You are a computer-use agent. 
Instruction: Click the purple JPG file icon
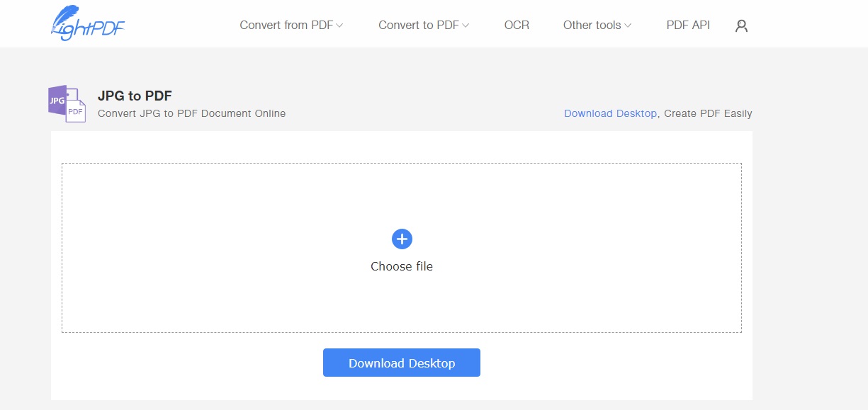pos(58,100)
